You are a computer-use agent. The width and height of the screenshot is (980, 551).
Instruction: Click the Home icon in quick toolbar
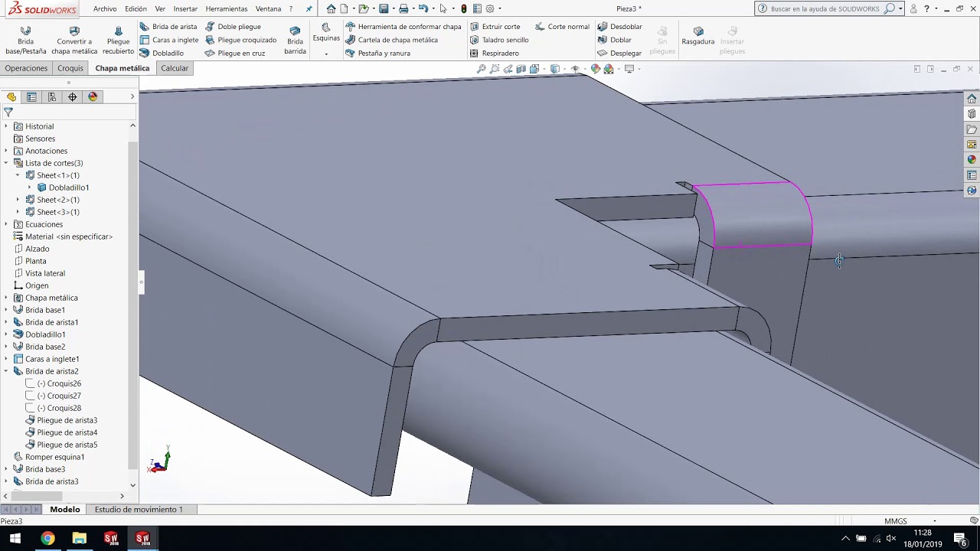(x=331, y=9)
